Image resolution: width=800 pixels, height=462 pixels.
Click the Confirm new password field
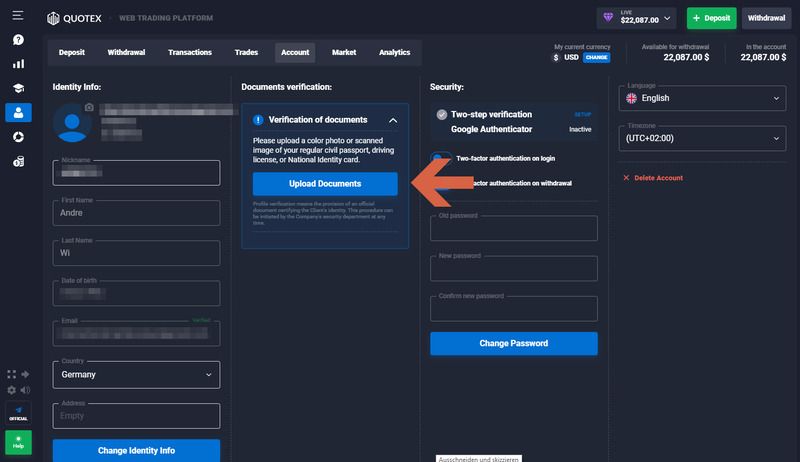pos(514,309)
